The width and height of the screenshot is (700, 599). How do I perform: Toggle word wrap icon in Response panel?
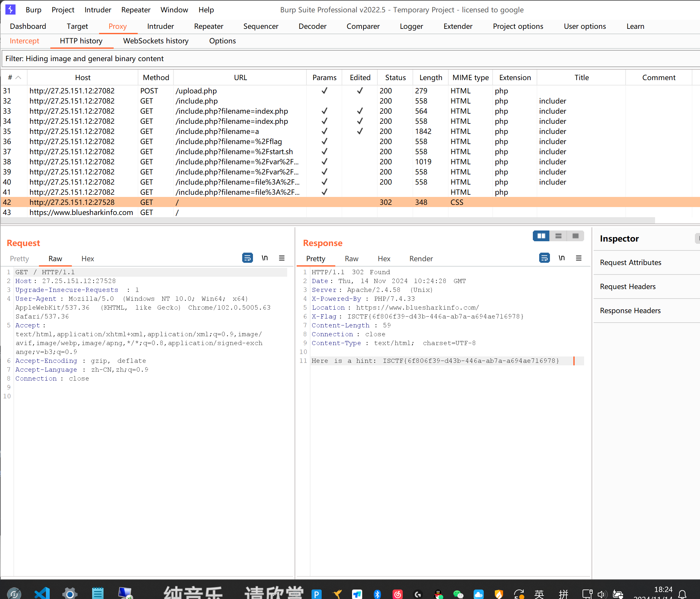544,258
